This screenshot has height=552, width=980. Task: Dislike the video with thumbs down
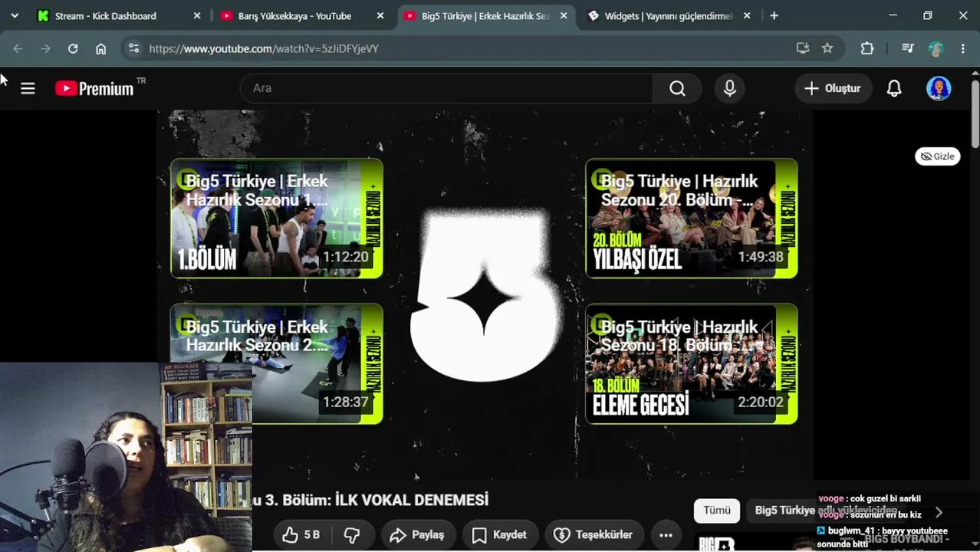point(353,534)
